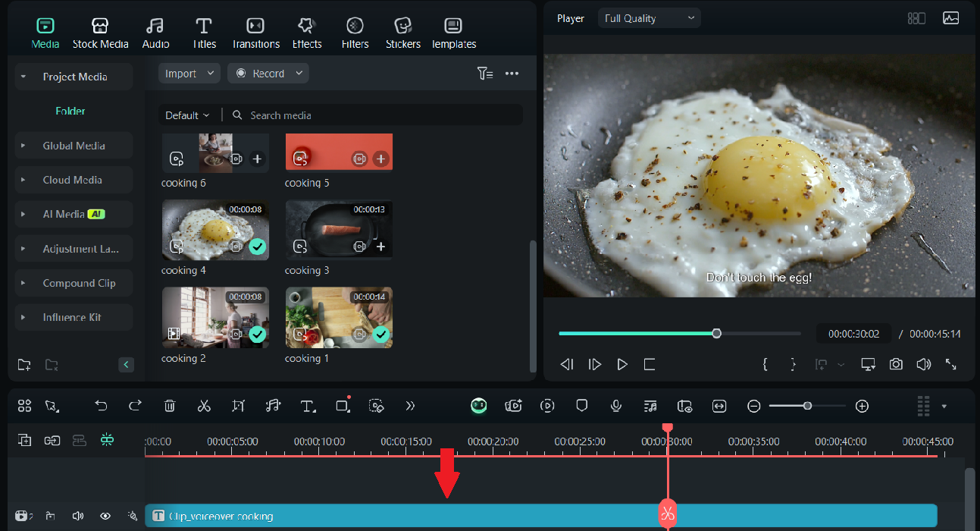Select the Folder item under Project Media
The image size is (980, 531).
click(70, 111)
